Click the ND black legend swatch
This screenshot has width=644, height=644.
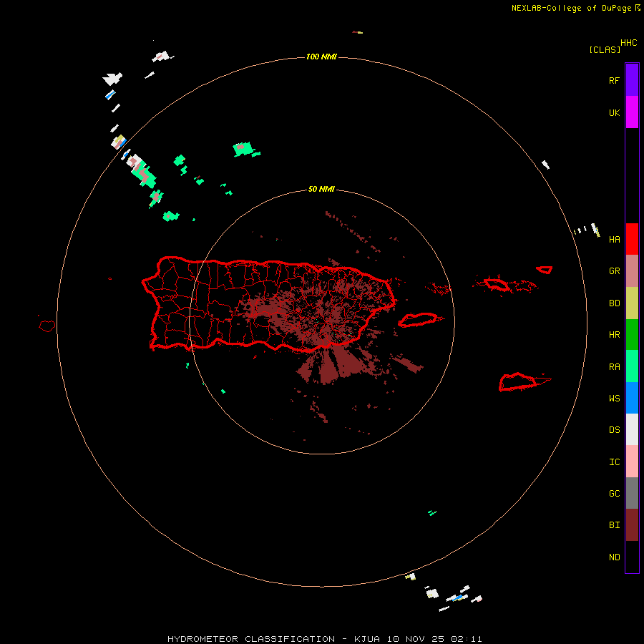(x=632, y=557)
